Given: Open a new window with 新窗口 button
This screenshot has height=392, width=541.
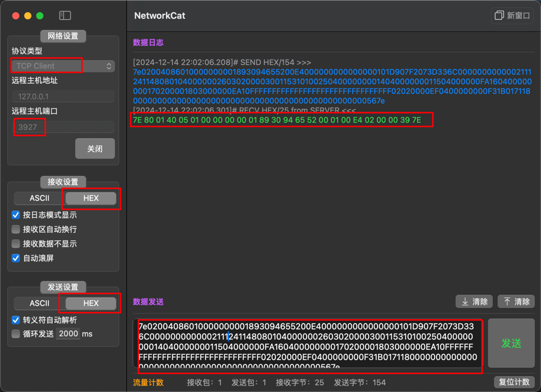Looking at the screenshot, I should tap(512, 16).
